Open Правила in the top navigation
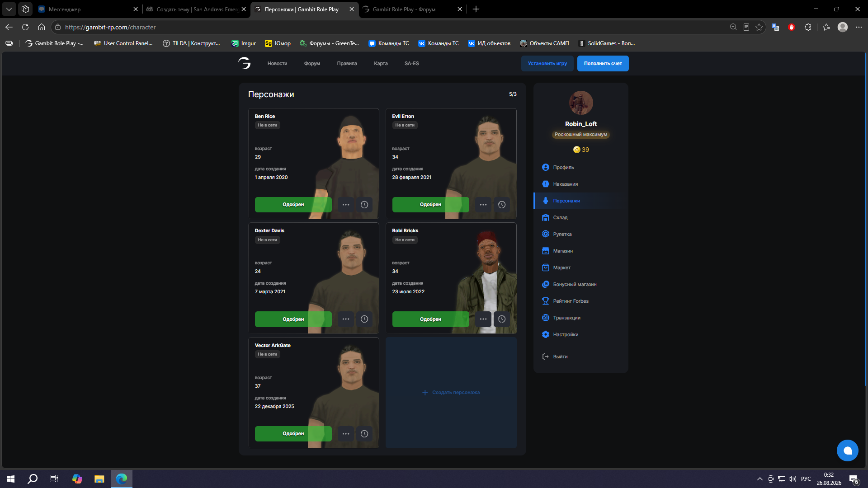This screenshot has height=488, width=868. tap(347, 64)
